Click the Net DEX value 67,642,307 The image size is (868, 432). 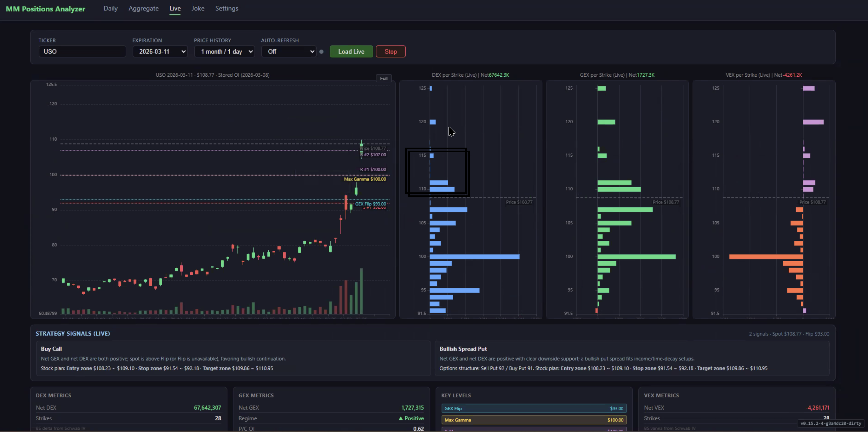coord(207,408)
